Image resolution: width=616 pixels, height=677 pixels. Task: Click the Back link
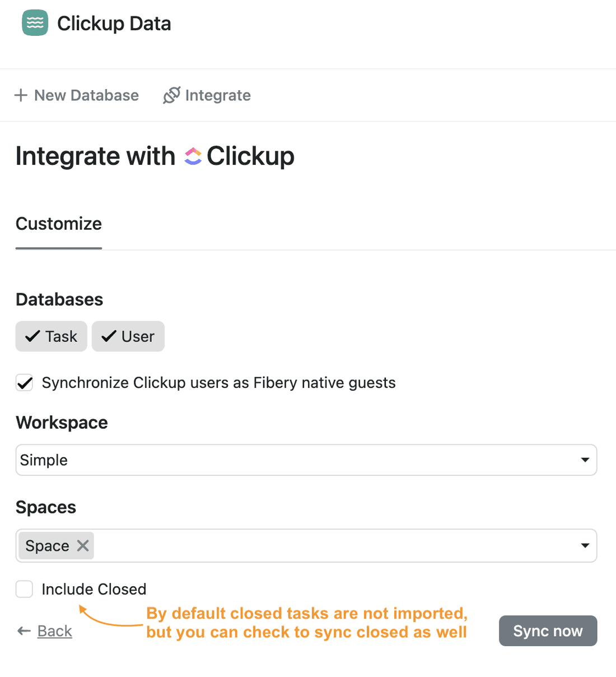click(x=54, y=630)
